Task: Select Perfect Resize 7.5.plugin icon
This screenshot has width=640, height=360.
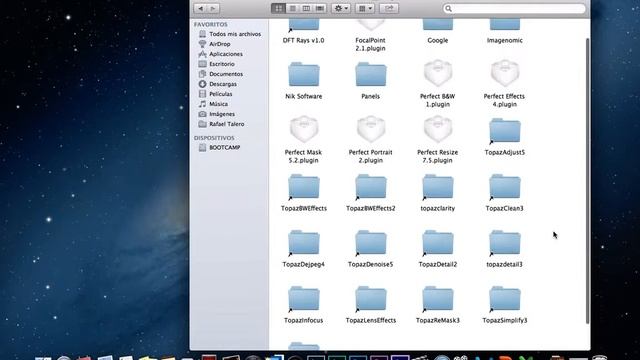Action: click(x=438, y=129)
